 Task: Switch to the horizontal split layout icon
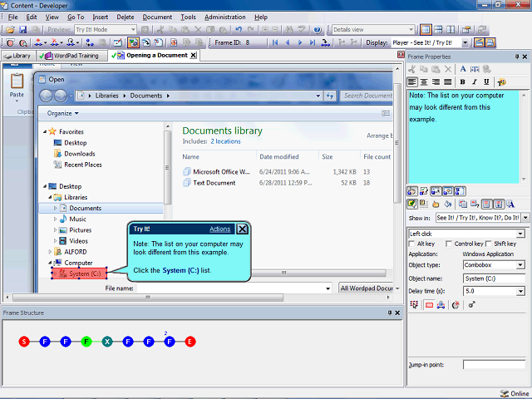point(438,30)
